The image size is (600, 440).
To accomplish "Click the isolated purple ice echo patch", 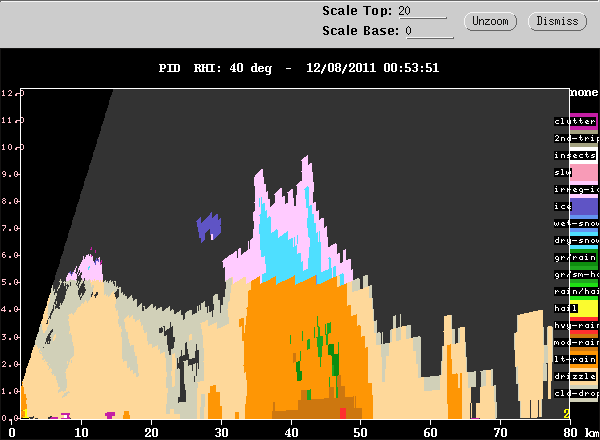I will [209, 228].
